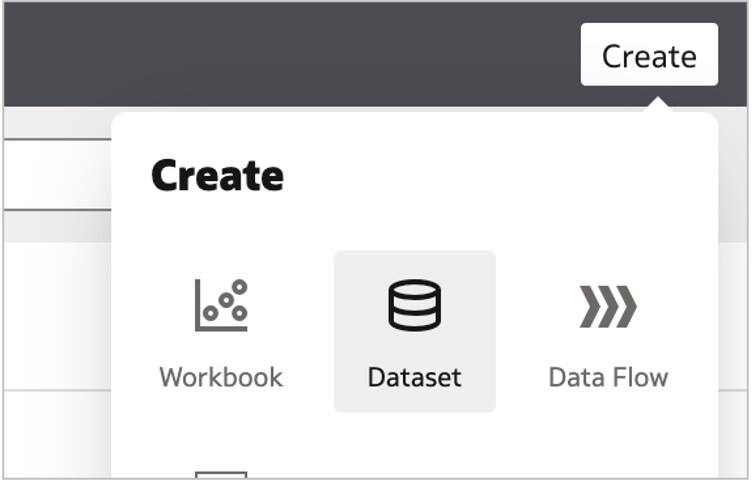754x486 pixels.
Task: Open the Data Flow label option
Action: coord(608,377)
